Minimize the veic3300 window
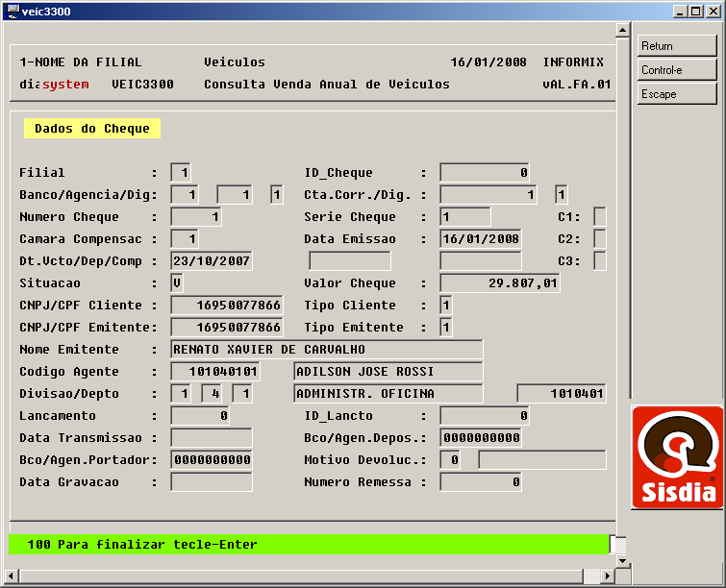The height and width of the screenshot is (588, 726). pos(680,12)
